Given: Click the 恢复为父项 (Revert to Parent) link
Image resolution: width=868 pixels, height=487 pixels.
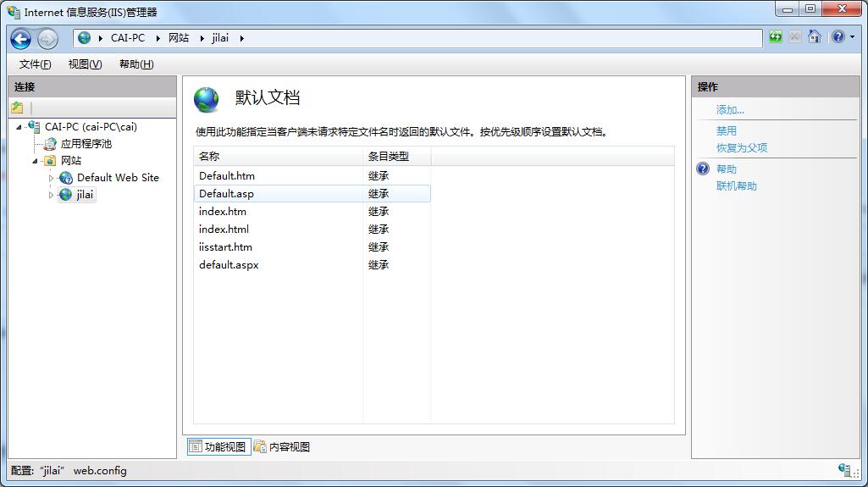Looking at the screenshot, I should pos(742,147).
